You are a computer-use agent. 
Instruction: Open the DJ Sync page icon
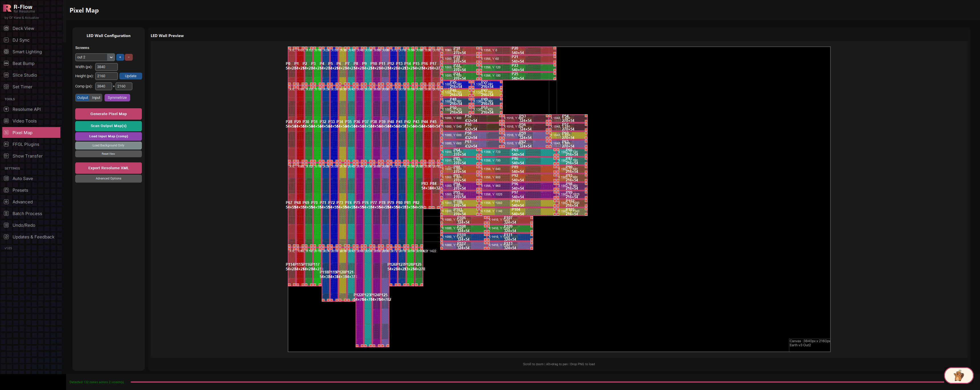click(7, 40)
